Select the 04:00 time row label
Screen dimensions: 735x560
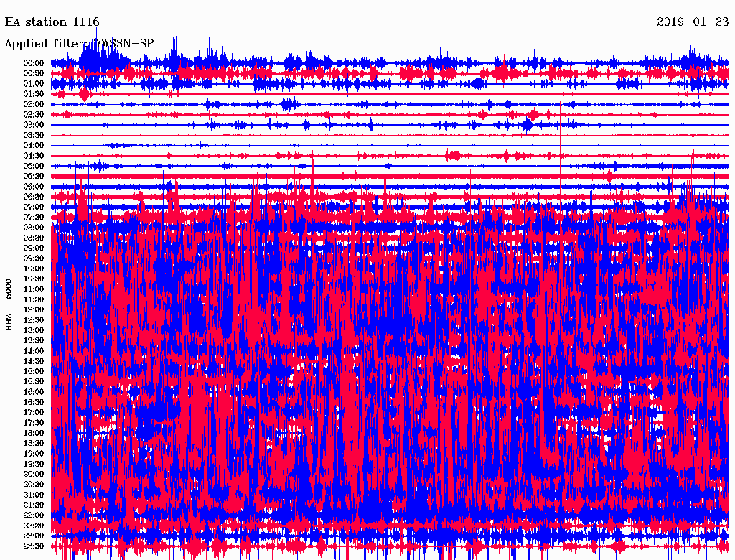pos(34,146)
